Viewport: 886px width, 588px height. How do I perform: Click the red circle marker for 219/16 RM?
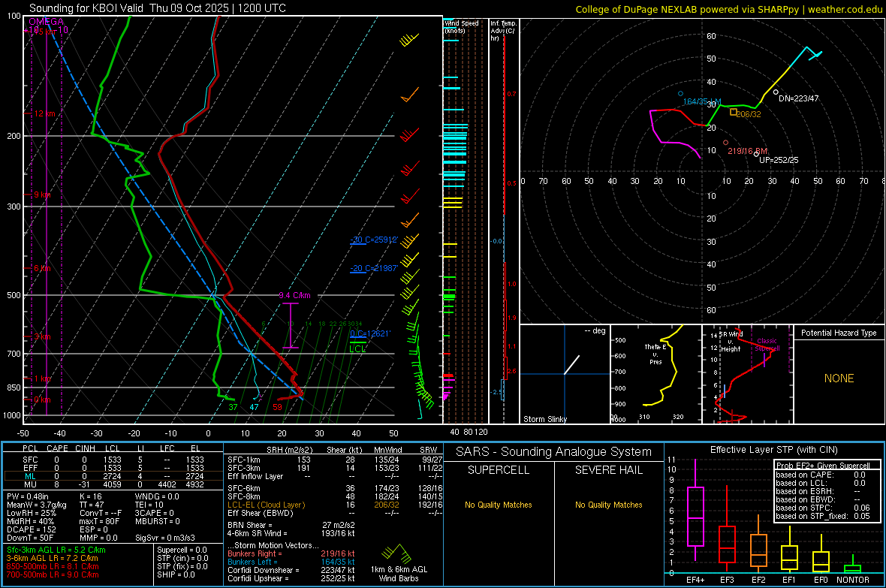725,143
